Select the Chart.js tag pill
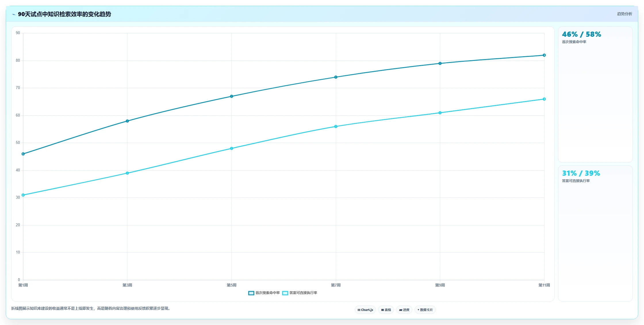The width and height of the screenshot is (644, 325). pyautogui.click(x=365, y=310)
